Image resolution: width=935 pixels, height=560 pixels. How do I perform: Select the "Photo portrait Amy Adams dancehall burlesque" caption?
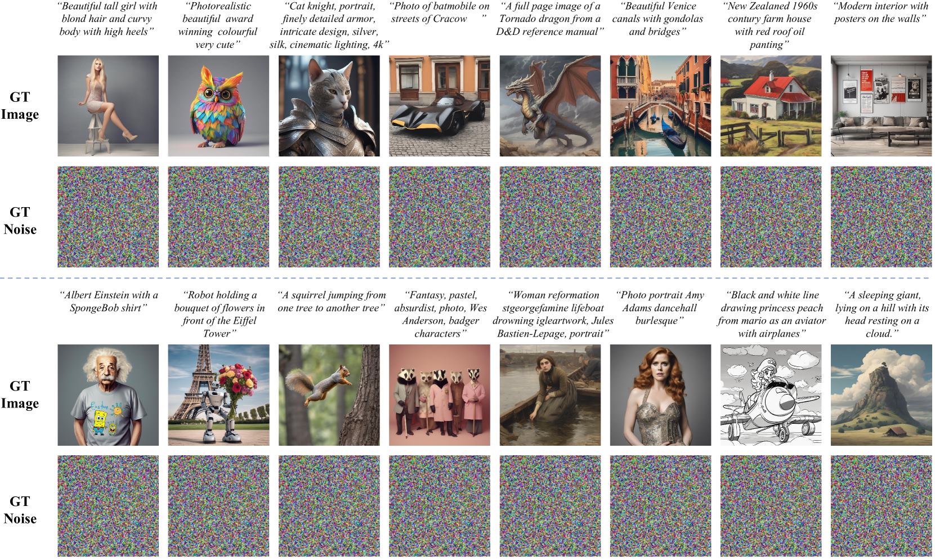pos(660,308)
